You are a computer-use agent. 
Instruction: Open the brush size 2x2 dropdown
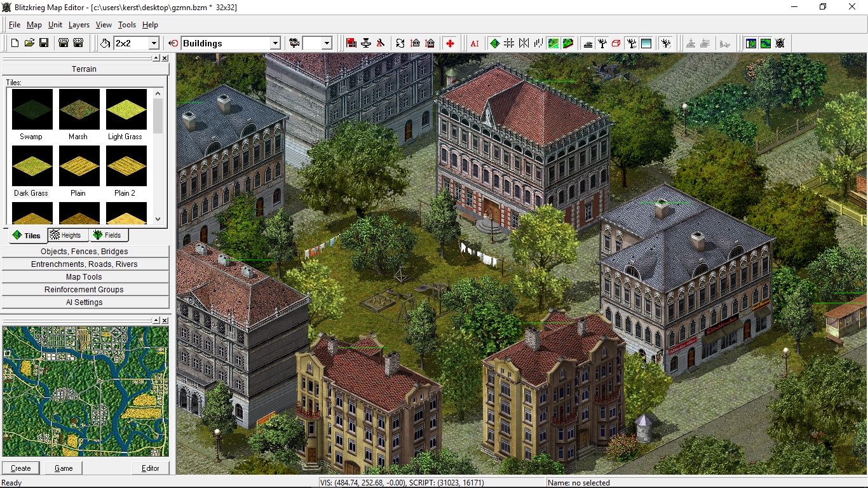(x=154, y=43)
